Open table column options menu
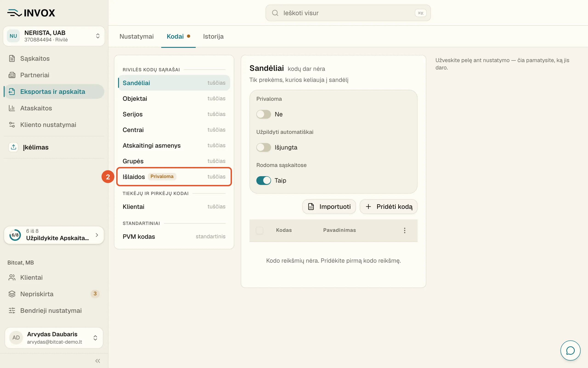The image size is (588, 368). point(404,230)
